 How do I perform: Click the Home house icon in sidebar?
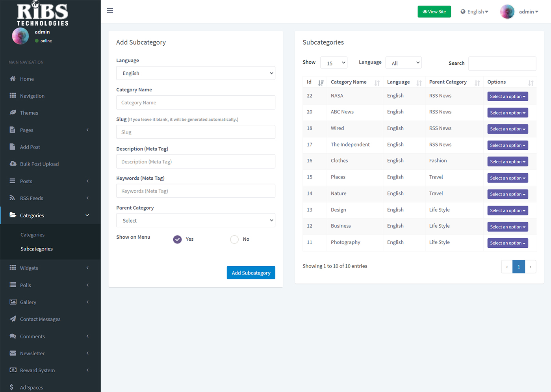tap(13, 79)
